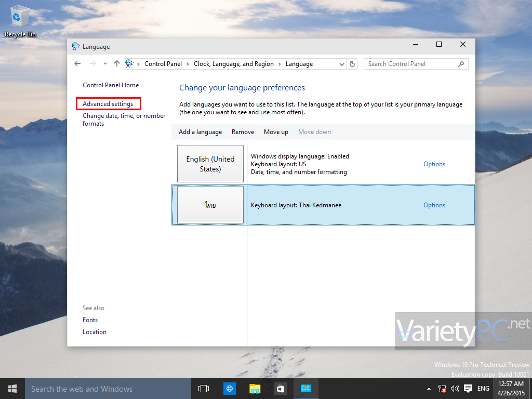Open the Start menu

[12, 389]
